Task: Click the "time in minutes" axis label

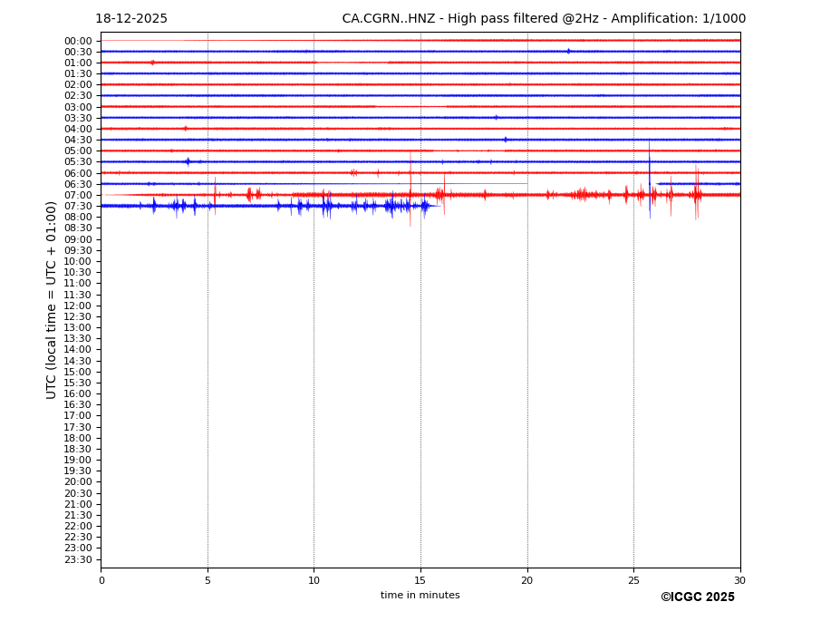Action: pyautogui.click(x=420, y=596)
